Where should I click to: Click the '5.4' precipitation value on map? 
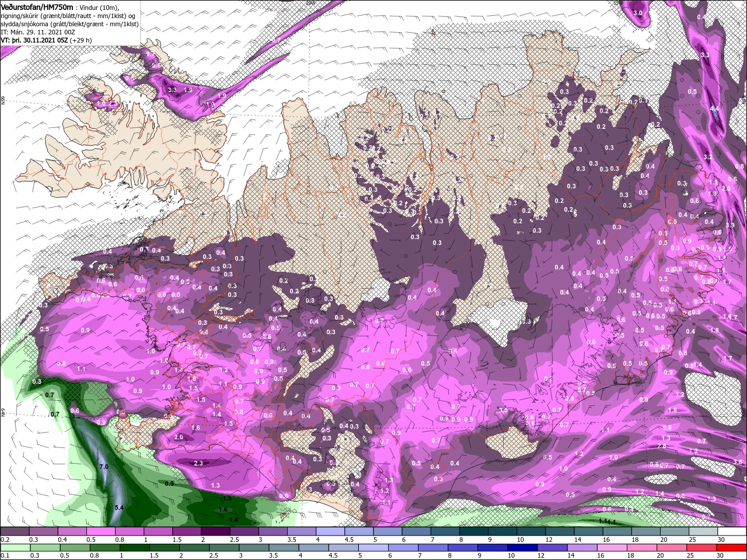[x=119, y=508]
